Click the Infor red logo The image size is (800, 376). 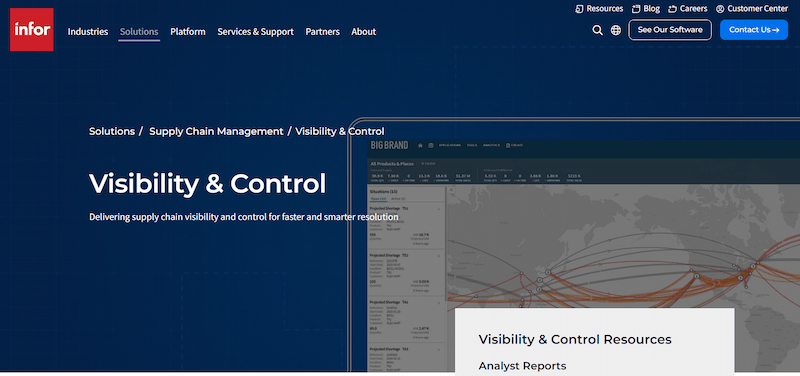point(32,30)
